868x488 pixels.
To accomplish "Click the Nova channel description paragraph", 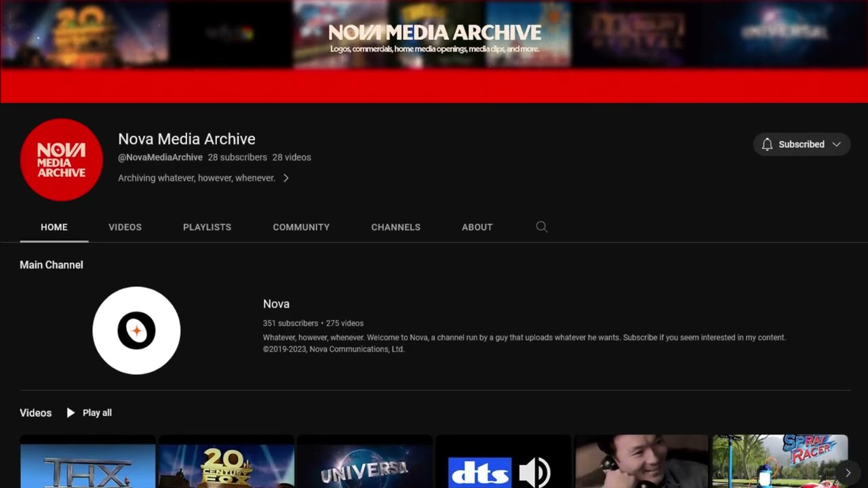I will pyautogui.click(x=524, y=343).
